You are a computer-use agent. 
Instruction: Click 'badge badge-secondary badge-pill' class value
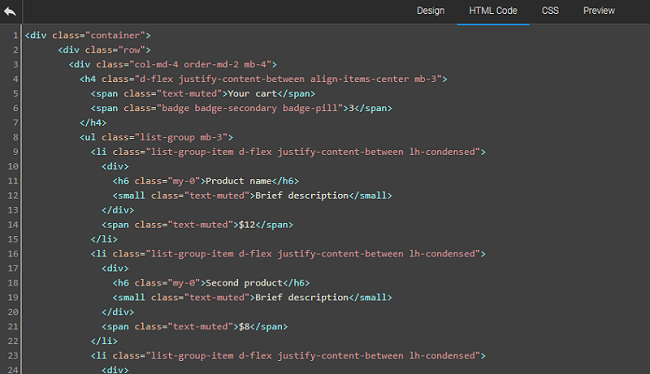(250, 108)
